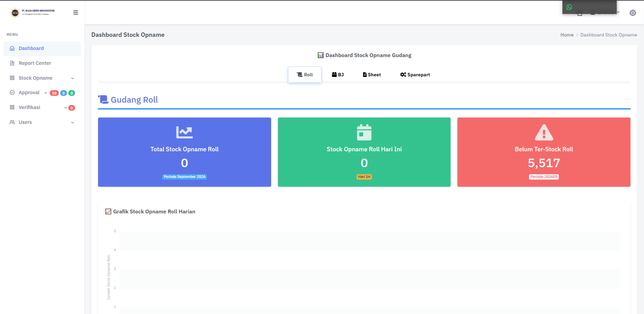Open the Approval menu item
Image resolution: width=644 pixels, height=314 pixels.
[42, 93]
